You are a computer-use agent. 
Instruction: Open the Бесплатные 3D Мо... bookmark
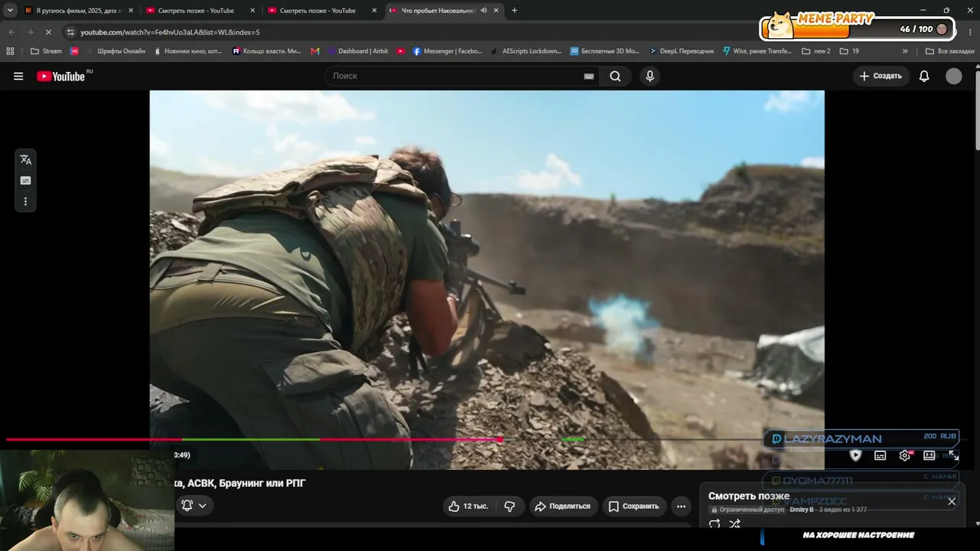pos(605,51)
